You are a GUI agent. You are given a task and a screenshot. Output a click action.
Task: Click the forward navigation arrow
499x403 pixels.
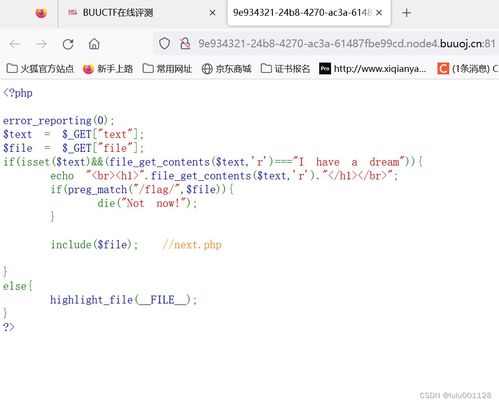41,44
